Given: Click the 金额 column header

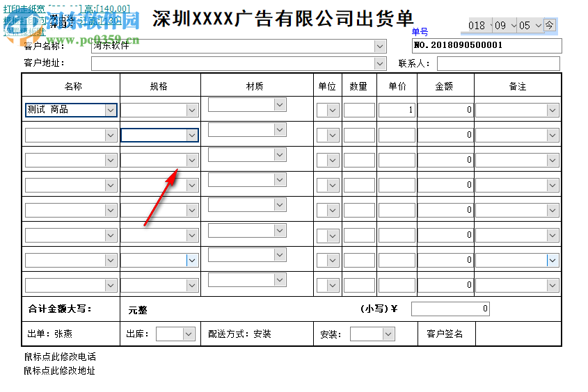Looking at the screenshot, I should [x=444, y=86].
